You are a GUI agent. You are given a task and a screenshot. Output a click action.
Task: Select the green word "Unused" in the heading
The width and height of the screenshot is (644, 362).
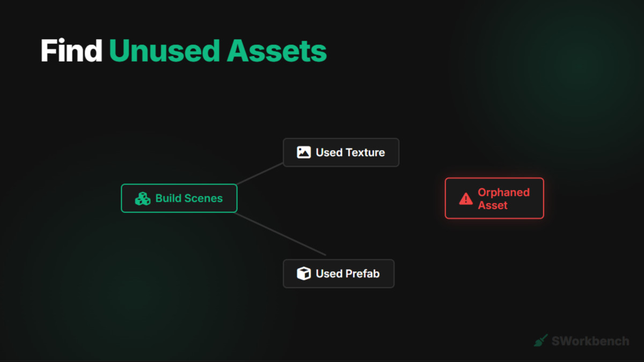[x=164, y=51]
